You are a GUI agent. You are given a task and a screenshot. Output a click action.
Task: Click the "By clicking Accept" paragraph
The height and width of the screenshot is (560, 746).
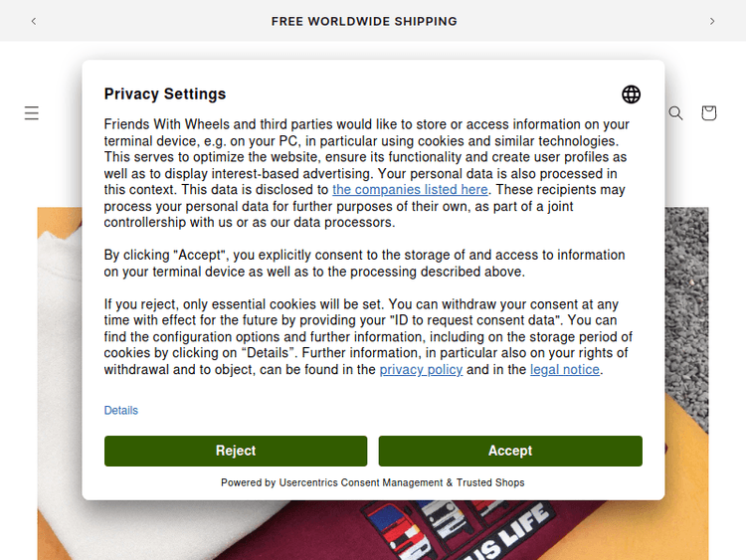(x=366, y=264)
